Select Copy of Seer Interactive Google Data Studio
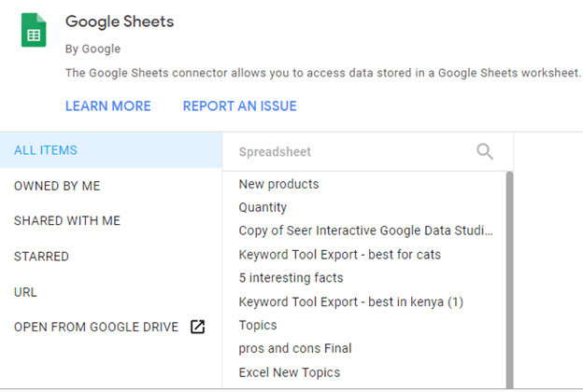This screenshot has width=583, height=392. [x=366, y=231]
